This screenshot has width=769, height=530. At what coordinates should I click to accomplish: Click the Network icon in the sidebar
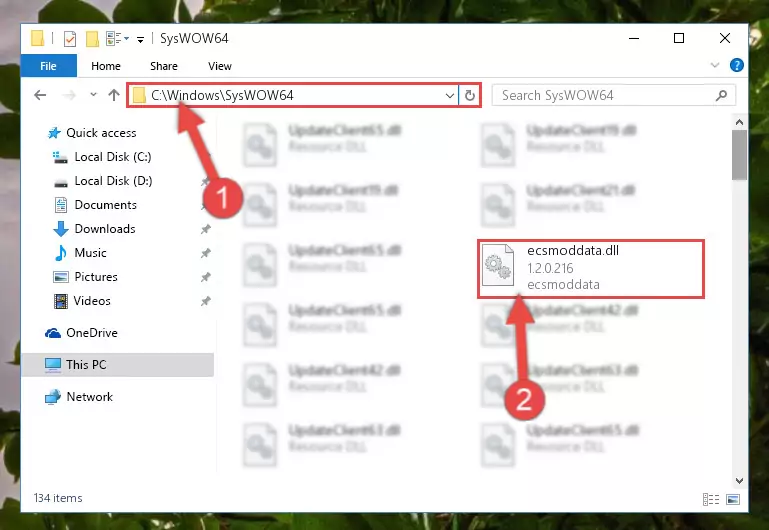coord(53,397)
